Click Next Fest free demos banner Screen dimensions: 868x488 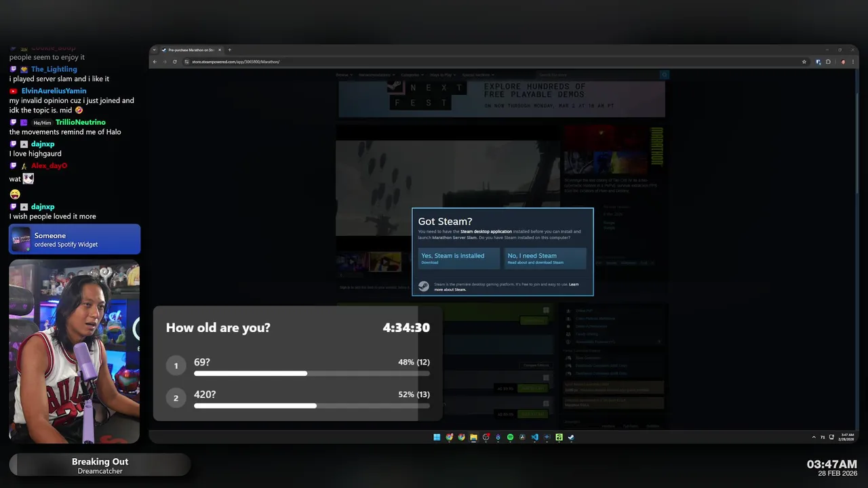(x=502, y=99)
